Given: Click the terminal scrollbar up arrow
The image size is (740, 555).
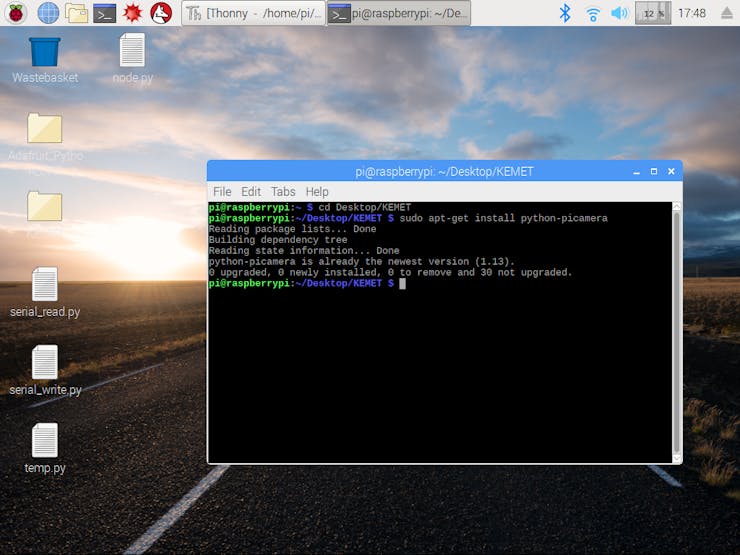Looking at the screenshot, I should click(676, 206).
